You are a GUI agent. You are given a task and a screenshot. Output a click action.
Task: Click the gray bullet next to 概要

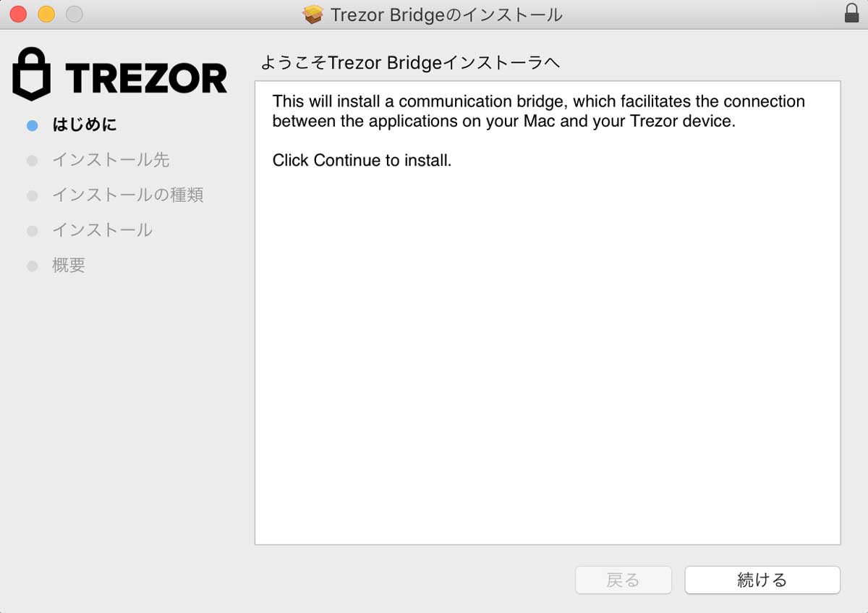point(32,266)
